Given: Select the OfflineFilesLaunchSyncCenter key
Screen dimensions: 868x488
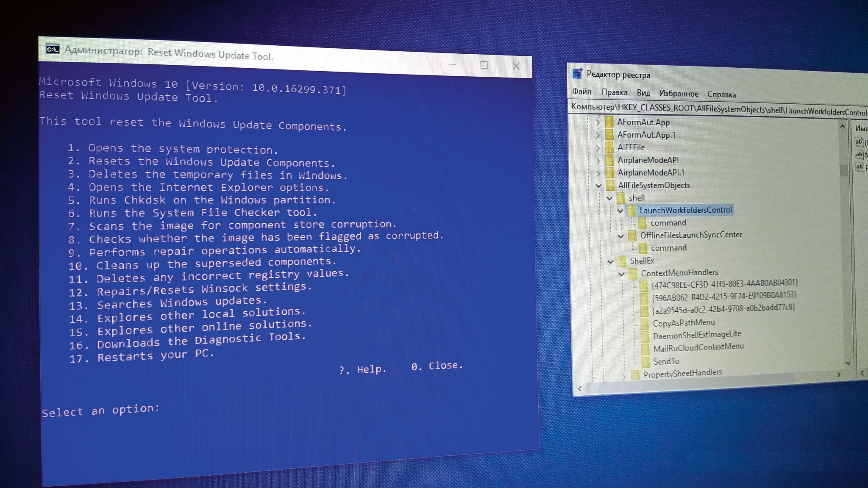Looking at the screenshot, I should [690, 235].
